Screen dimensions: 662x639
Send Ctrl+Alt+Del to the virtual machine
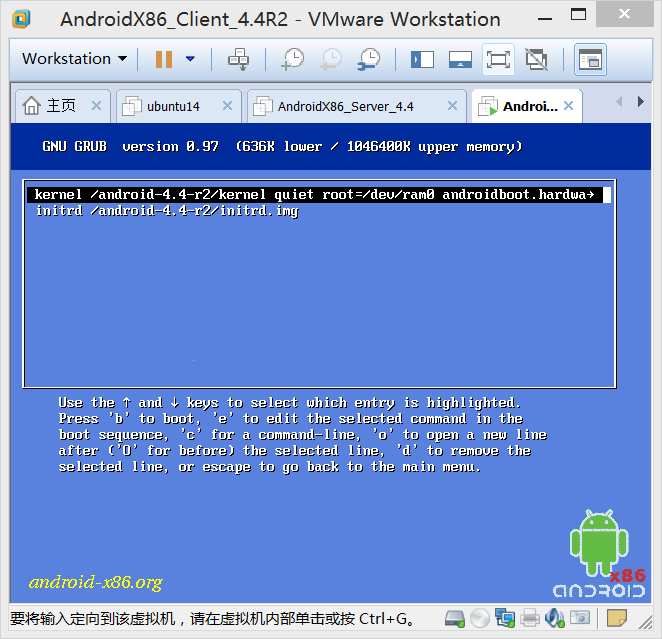239,59
